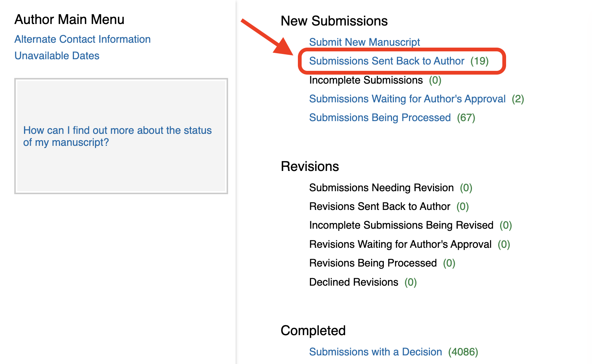Click the Unavailable Dates link

[57, 56]
